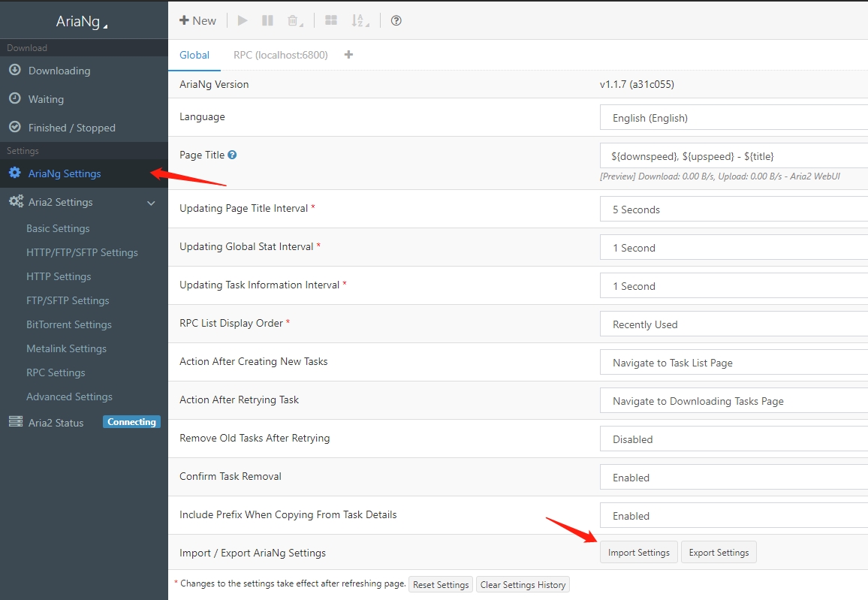Add a new RPC tab with plus icon
The width and height of the screenshot is (868, 600).
tap(348, 54)
